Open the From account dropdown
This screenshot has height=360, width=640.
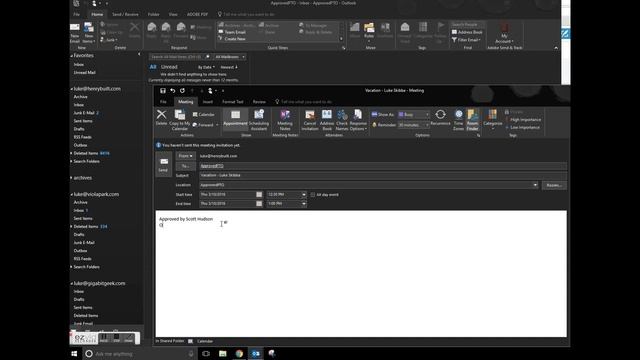click(186, 156)
